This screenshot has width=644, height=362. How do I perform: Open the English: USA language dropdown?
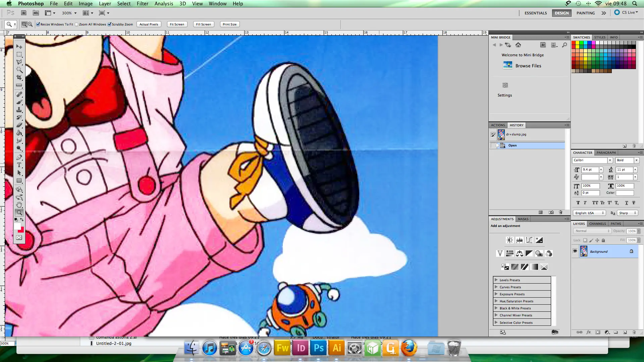(x=589, y=213)
